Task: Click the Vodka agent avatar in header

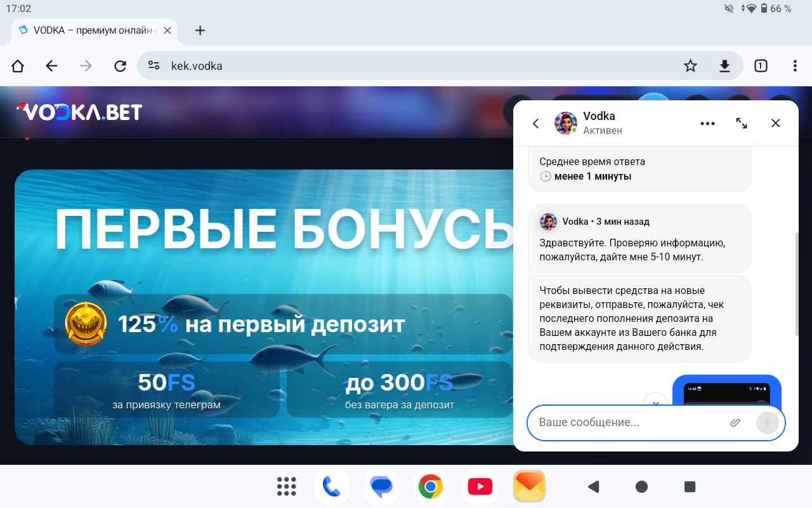Action: [565, 123]
